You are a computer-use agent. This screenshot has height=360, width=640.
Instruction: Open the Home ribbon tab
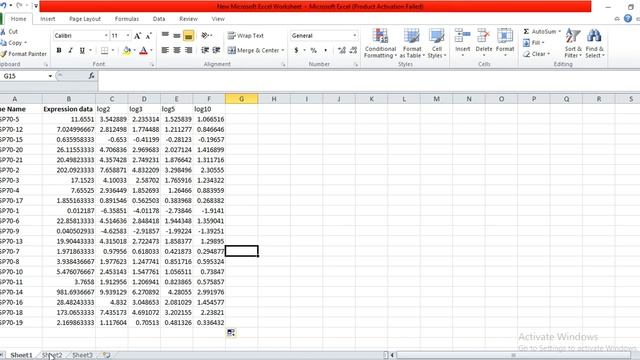click(x=18, y=19)
